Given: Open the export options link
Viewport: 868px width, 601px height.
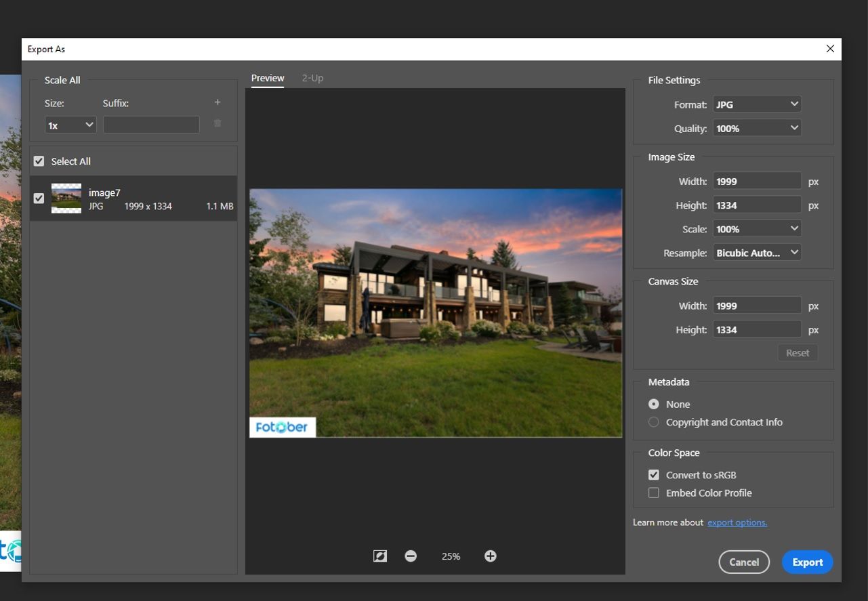Looking at the screenshot, I should 737,522.
